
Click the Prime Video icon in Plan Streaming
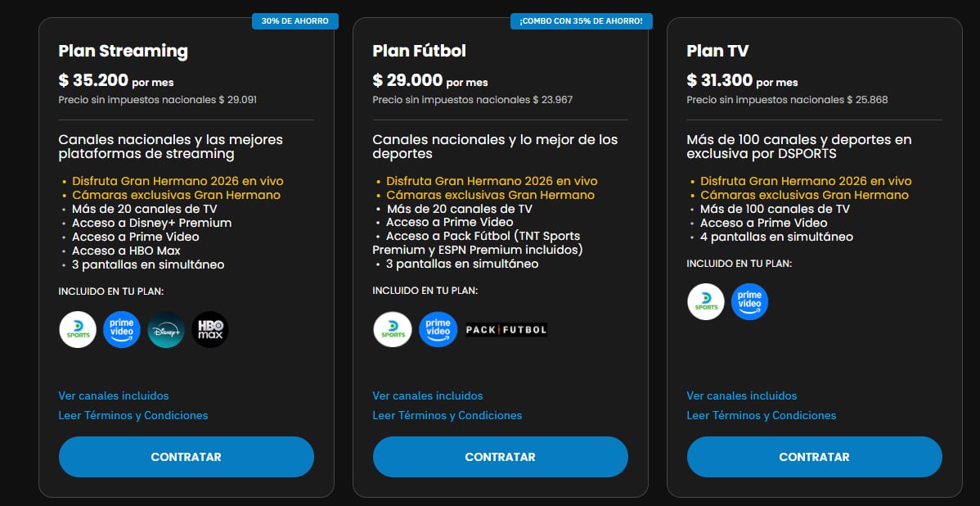tap(121, 329)
